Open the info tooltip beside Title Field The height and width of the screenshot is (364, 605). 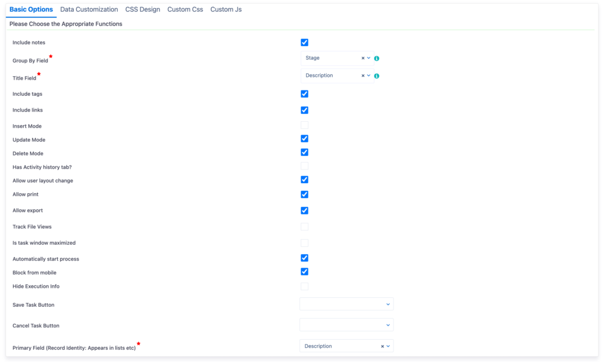coord(376,76)
